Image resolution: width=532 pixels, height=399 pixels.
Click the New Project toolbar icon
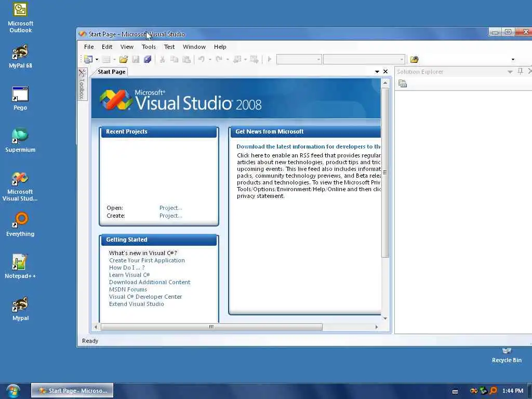coord(88,59)
